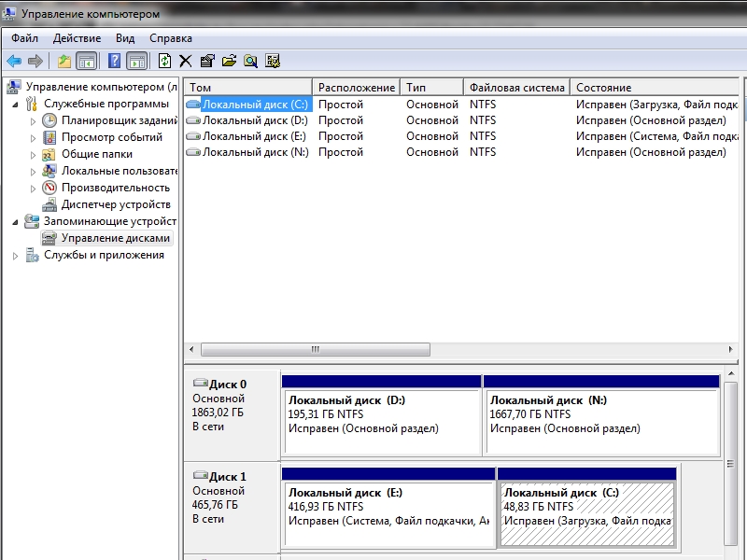Click Управление дисками tree item label

(x=116, y=238)
